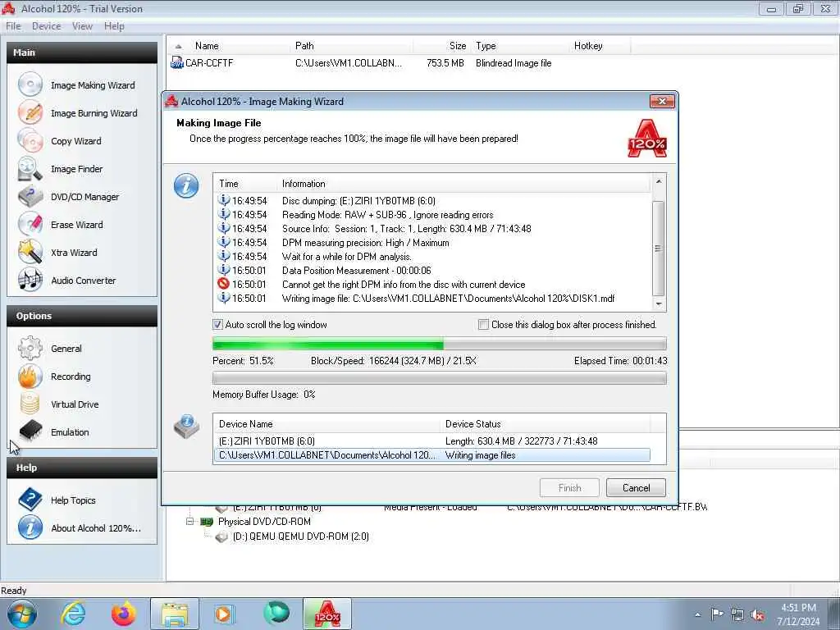The image size is (840, 630).
Task: Open Windows Media Player taskbar icon
Action: 224,614
